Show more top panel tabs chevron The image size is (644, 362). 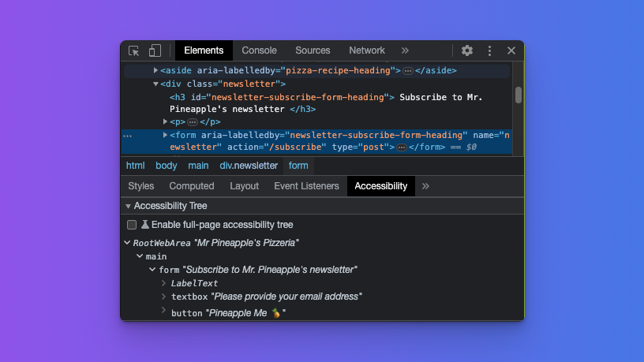(406, 50)
